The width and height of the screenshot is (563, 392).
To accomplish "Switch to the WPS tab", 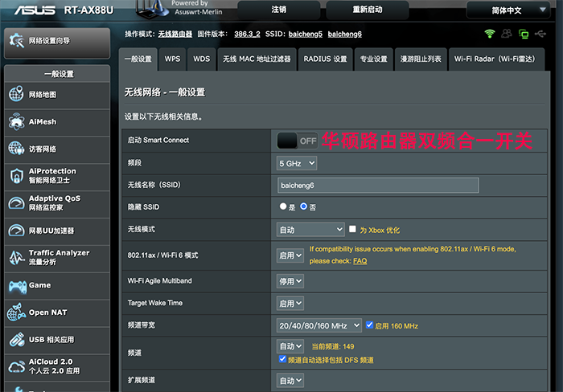I will (172, 59).
